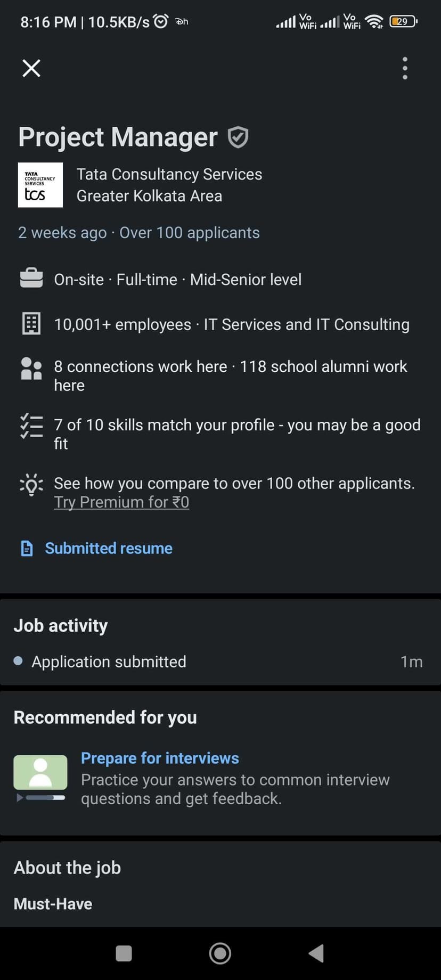Open the three-dot overflow menu
The width and height of the screenshot is (441, 980).
tap(405, 68)
